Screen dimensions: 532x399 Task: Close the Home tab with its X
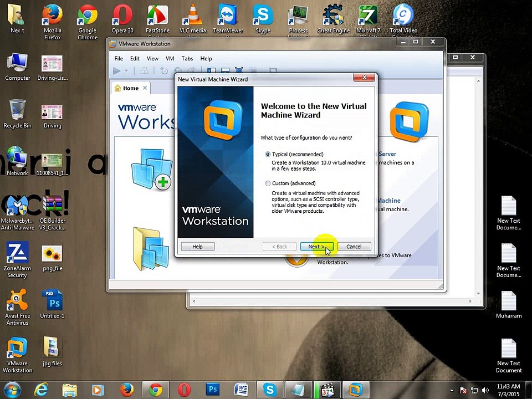tap(145, 88)
